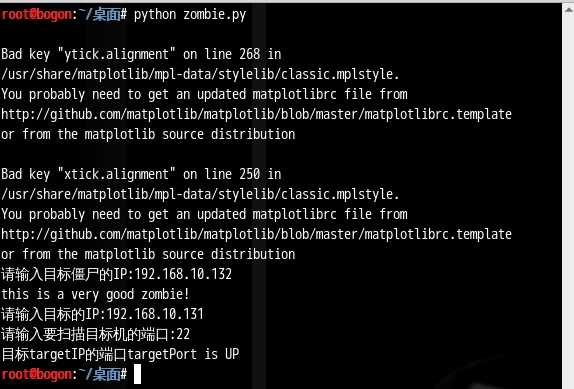Click the scrollbar up arrow
The width and height of the screenshot is (574, 389).
[569, 10]
